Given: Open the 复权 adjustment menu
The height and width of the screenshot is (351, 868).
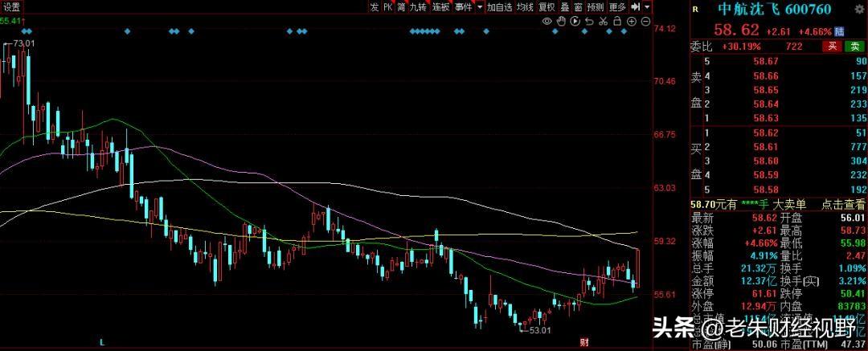Looking at the screenshot, I should 547,6.
